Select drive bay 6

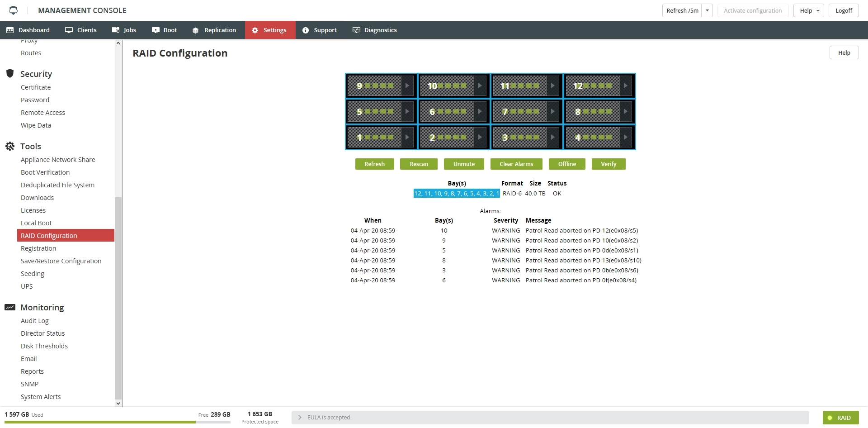[x=454, y=111]
